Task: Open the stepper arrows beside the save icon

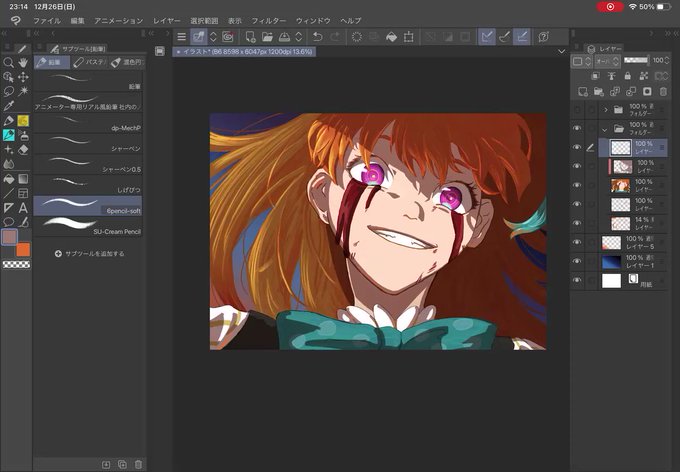Action: 299,37
